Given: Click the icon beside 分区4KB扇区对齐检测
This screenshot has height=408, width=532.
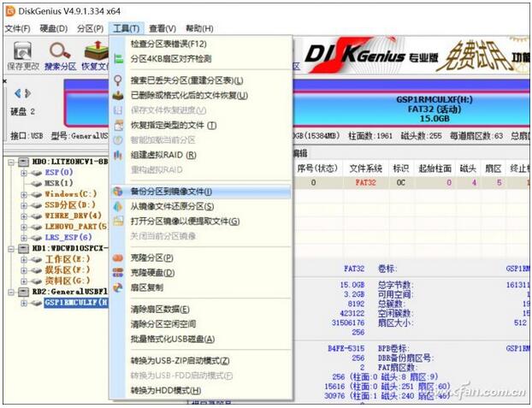Looking at the screenshot, I should pos(118,59).
